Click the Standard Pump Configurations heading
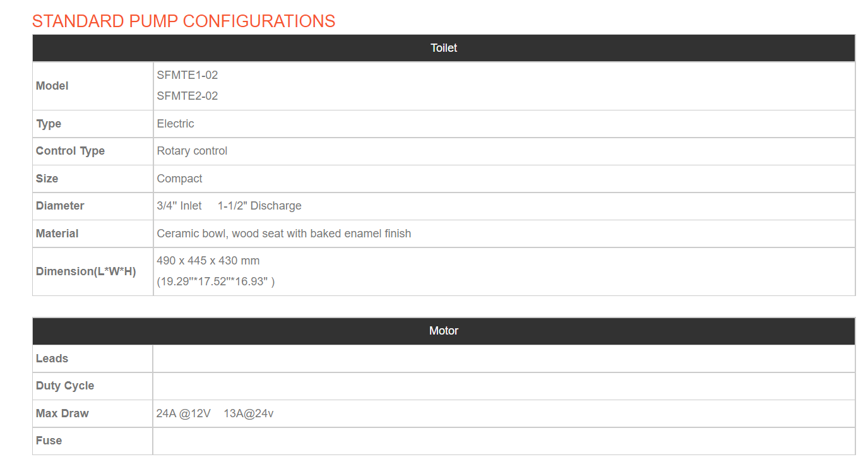868x469 pixels. 184,21
